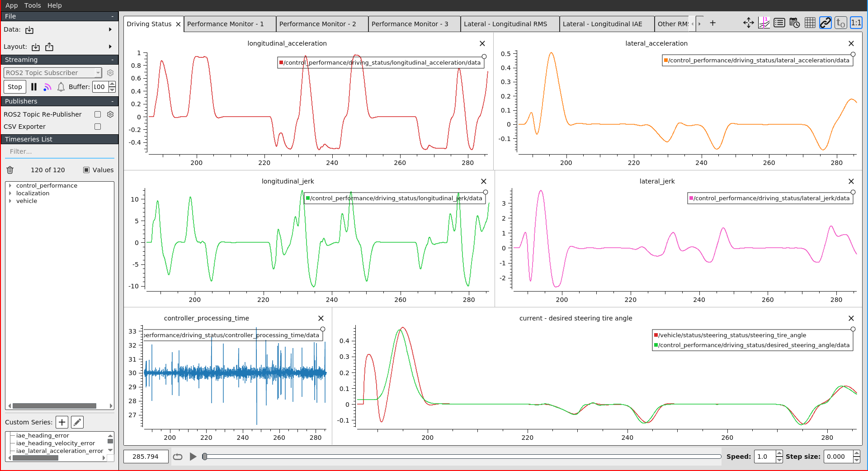Switch to Performance Monitor - 2 tab

point(321,24)
